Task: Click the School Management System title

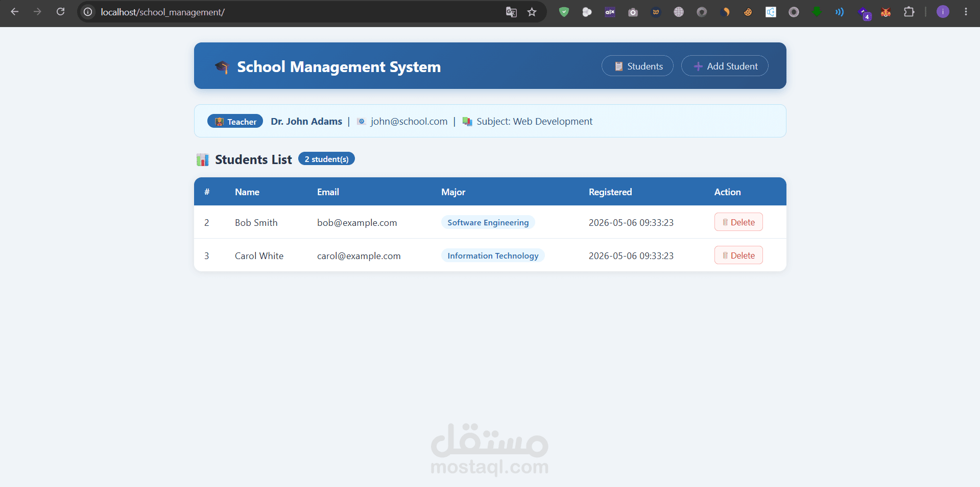Action: pyautogui.click(x=339, y=67)
